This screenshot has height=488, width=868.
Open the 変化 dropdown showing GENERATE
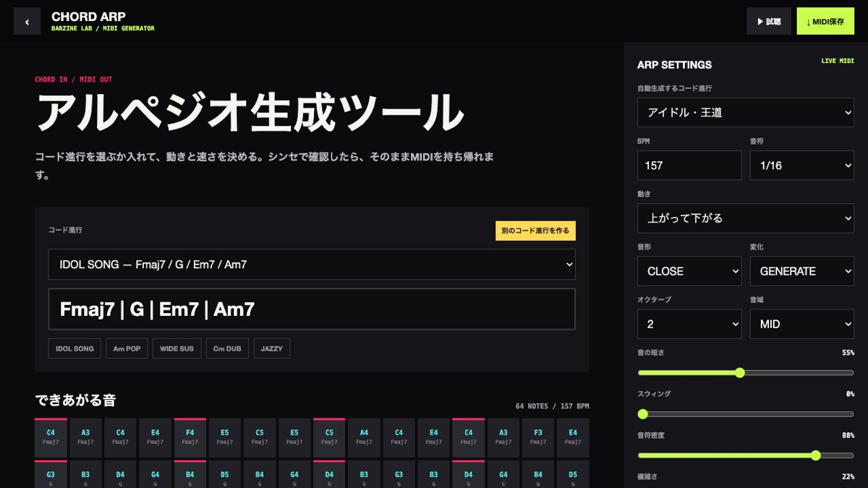tap(802, 271)
